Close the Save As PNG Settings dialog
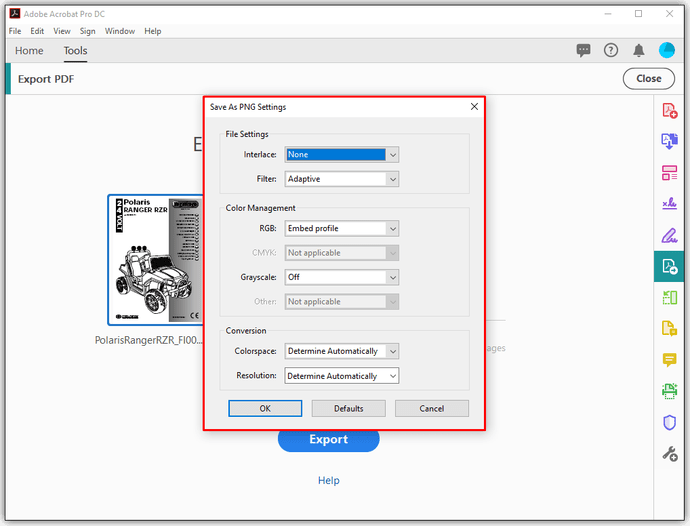This screenshot has height=526, width=690. (x=474, y=107)
